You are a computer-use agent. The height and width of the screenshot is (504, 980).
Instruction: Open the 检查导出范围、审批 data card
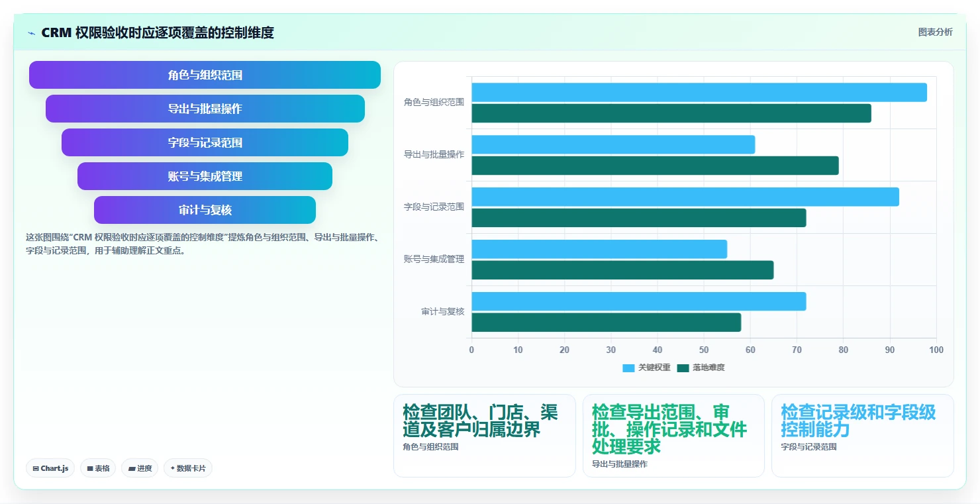[x=673, y=436]
